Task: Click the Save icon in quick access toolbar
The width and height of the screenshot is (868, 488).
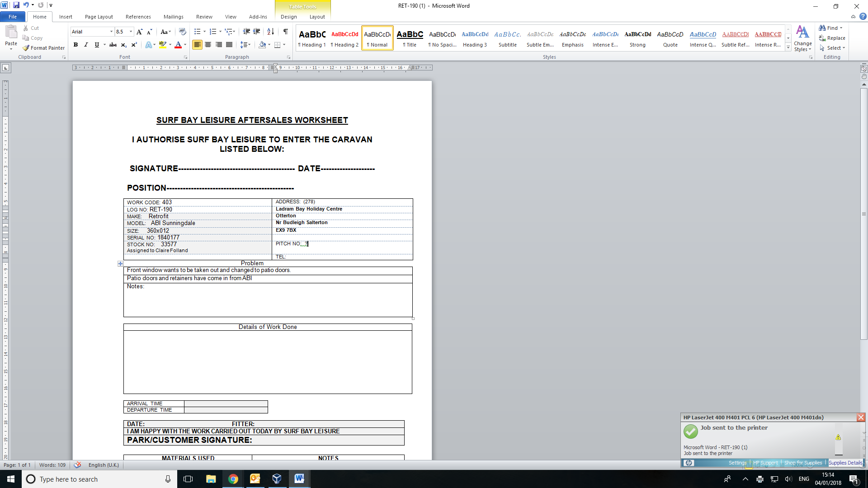Action: point(16,5)
